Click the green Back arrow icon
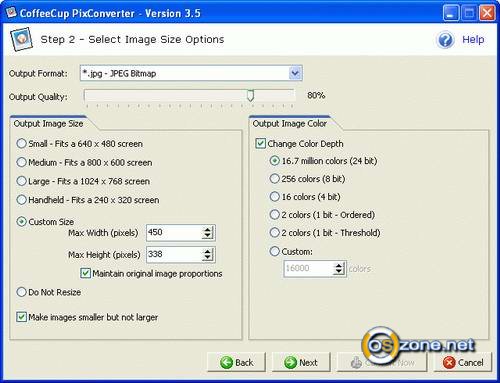The width and height of the screenshot is (500, 383). [x=226, y=362]
